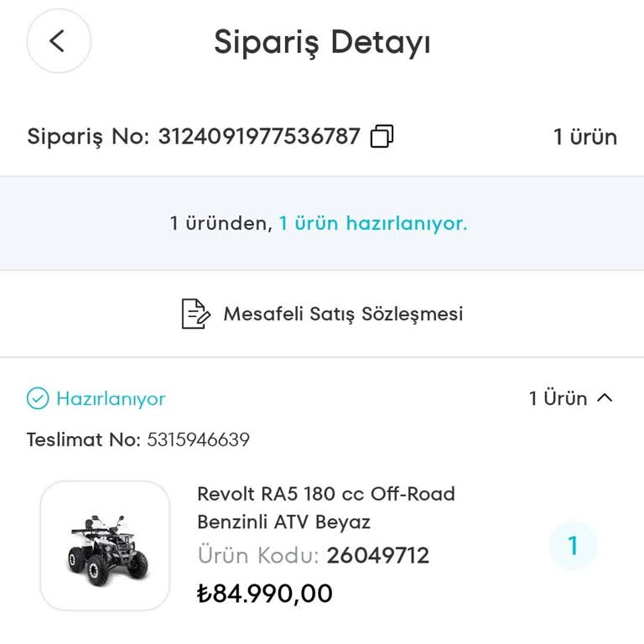
Task: Tap the '1 Ürün' expander label
Action: pos(558,398)
